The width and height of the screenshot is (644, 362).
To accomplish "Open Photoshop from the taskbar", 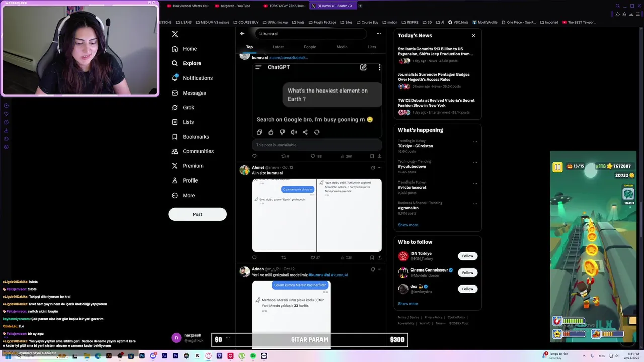I will [x=142, y=356].
